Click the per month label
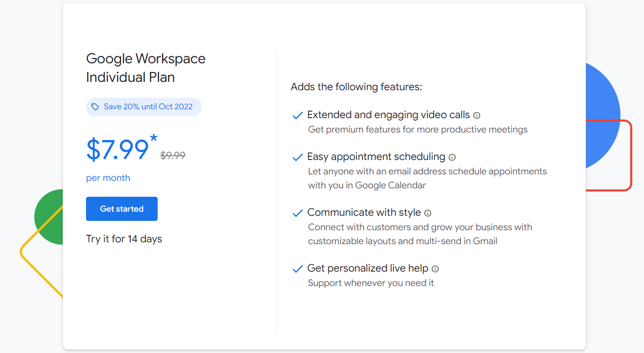Image resolution: width=644 pixels, height=353 pixels. [108, 178]
